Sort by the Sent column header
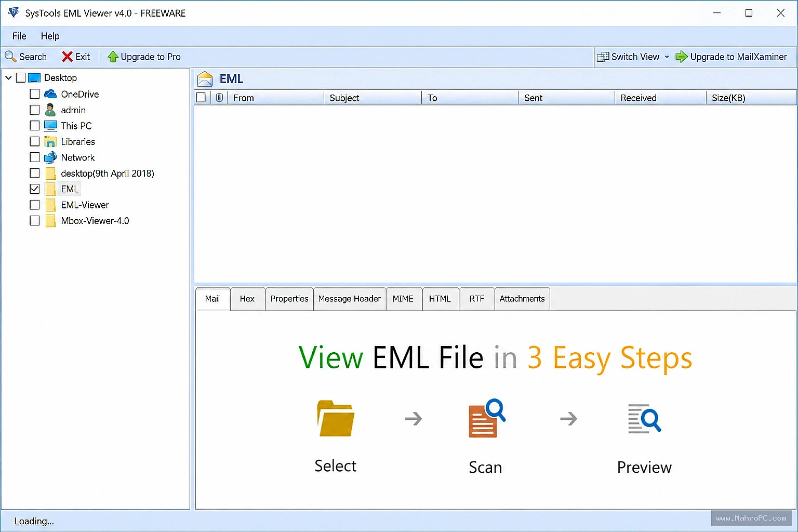The image size is (798, 532). tap(566, 98)
